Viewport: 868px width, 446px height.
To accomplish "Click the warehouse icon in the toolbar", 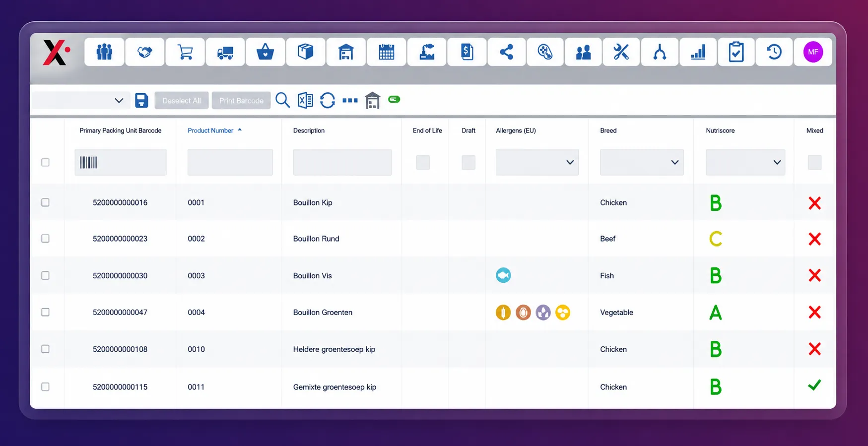I will 372,101.
